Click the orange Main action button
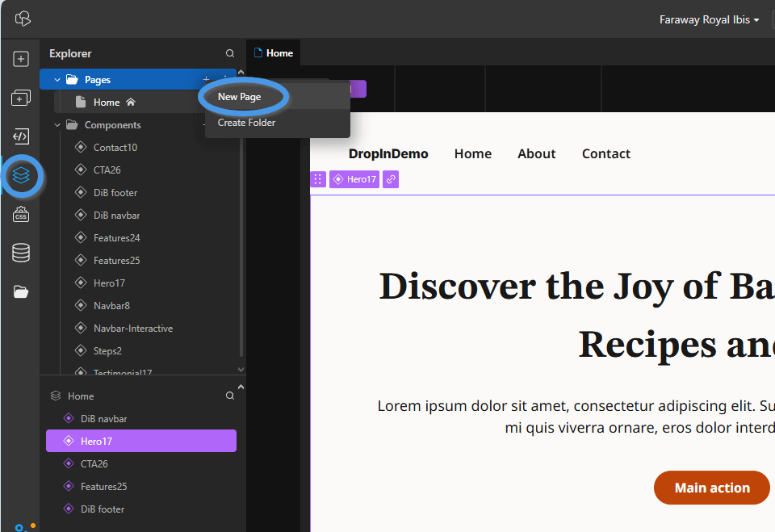This screenshot has width=775, height=532. [712, 488]
